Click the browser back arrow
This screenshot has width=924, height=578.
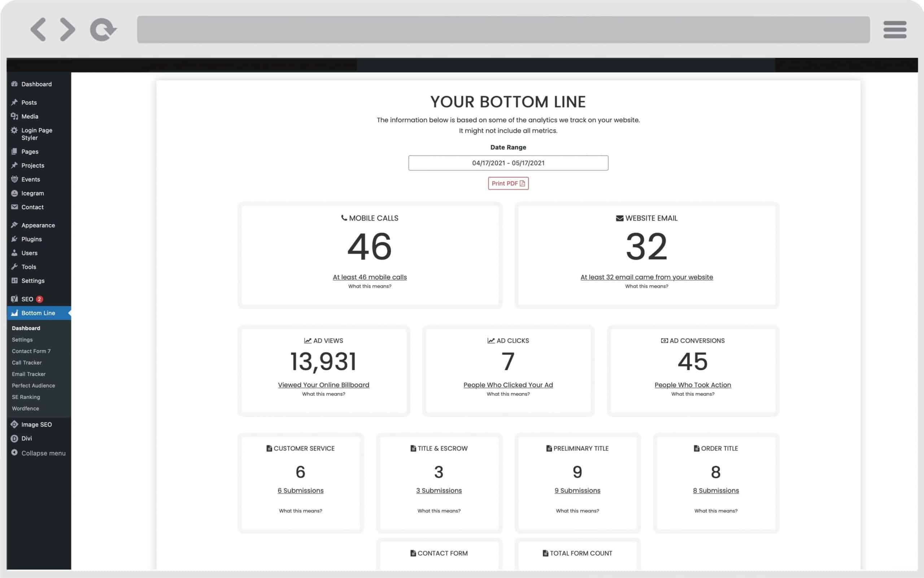point(38,30)
